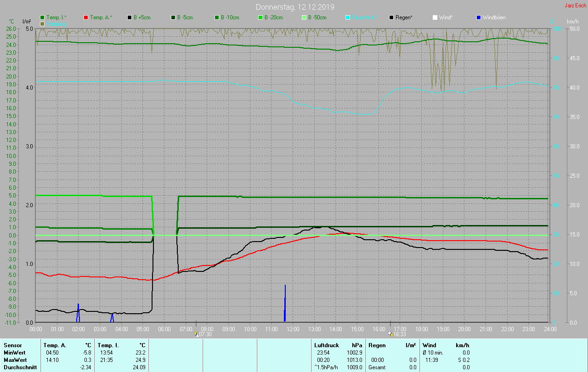The image size is (588, 372).
Task: Click the white Wind* legend square
Action: 435,17
